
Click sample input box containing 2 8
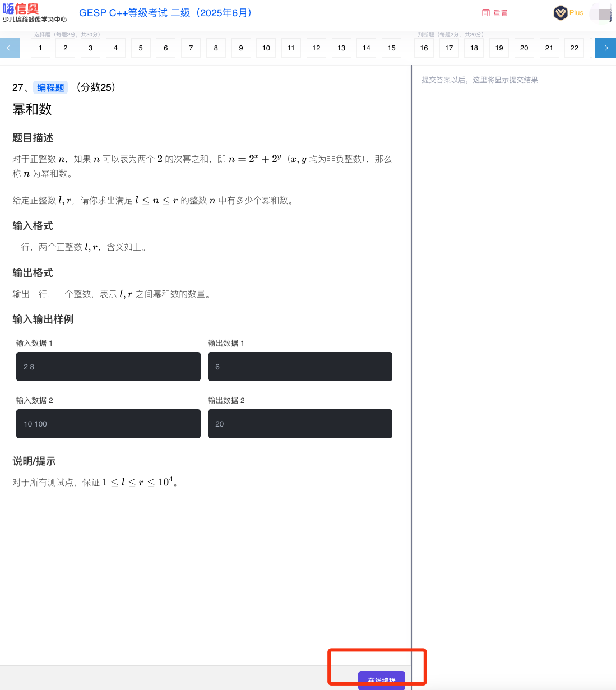coord(108,367)
